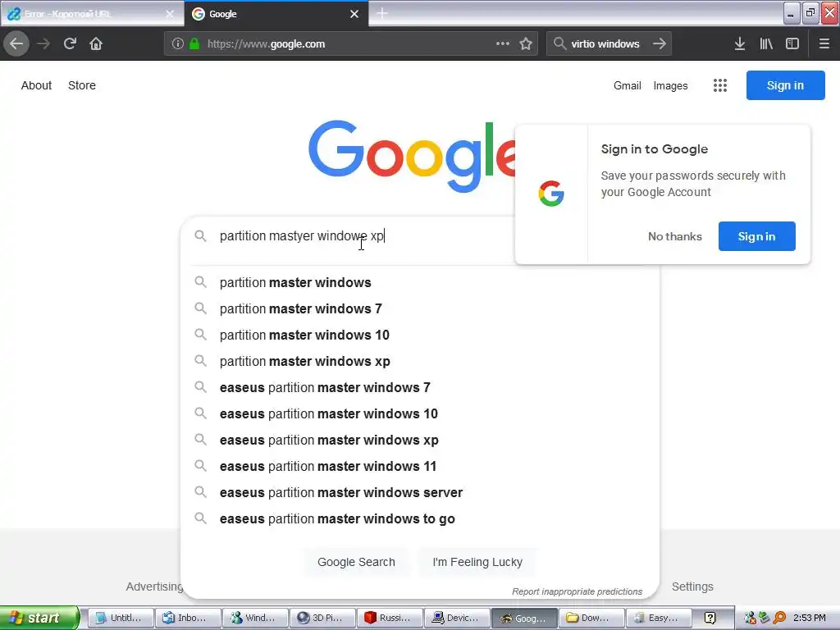
Task: Switch to Easy... taskbar window
Action: tap(659, 618)
